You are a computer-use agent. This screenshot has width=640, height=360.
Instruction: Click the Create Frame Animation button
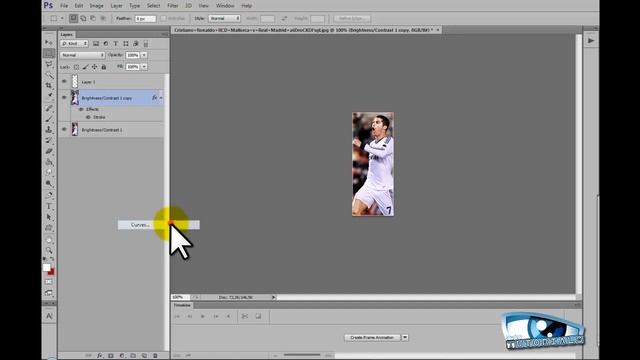(372, 338)
